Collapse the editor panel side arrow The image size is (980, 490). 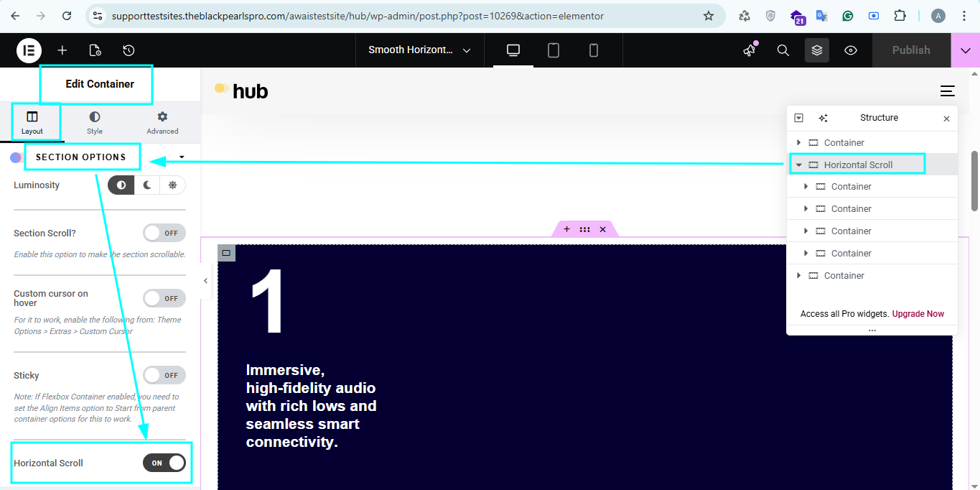click(205, 281)
